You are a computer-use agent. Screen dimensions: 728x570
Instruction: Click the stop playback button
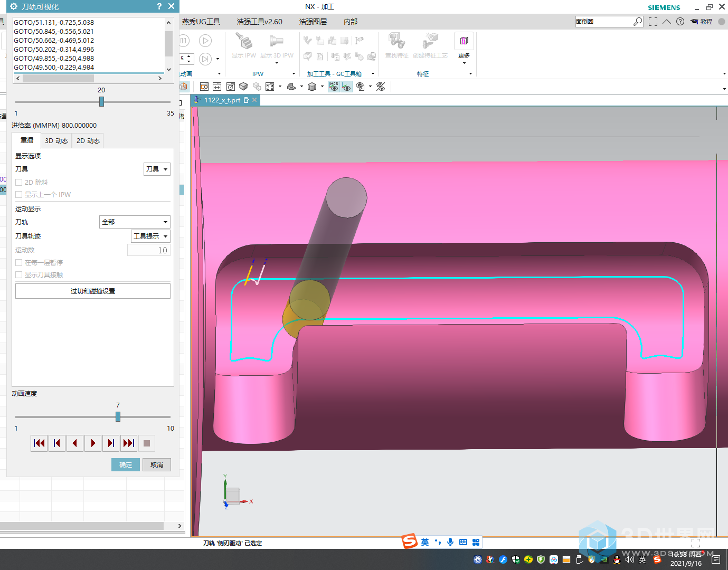pos(147,443)
